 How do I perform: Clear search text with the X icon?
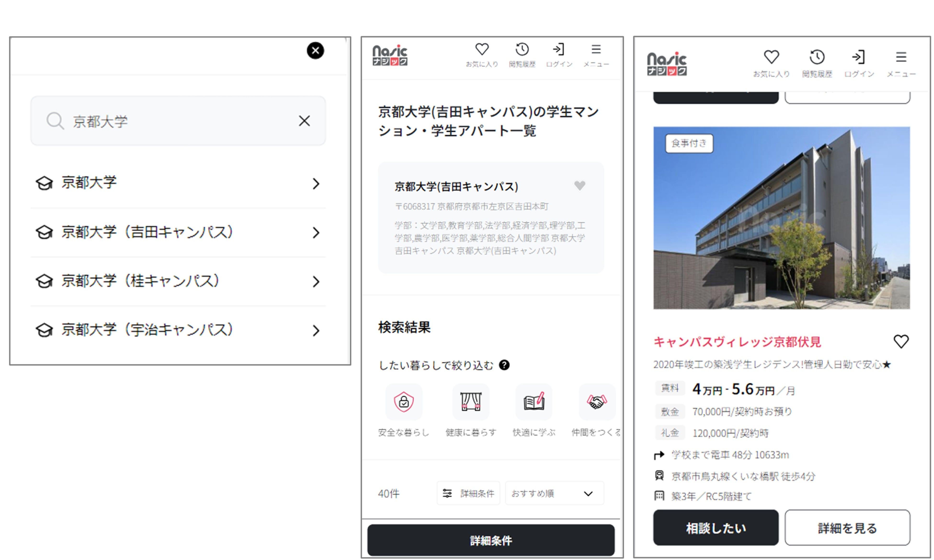[304, 121]
